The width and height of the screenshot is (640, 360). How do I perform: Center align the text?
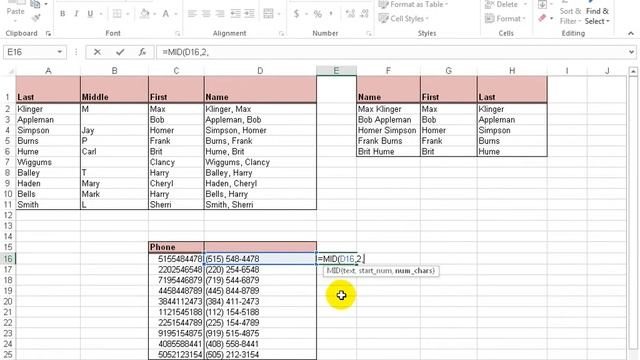(x=206, y=14)
